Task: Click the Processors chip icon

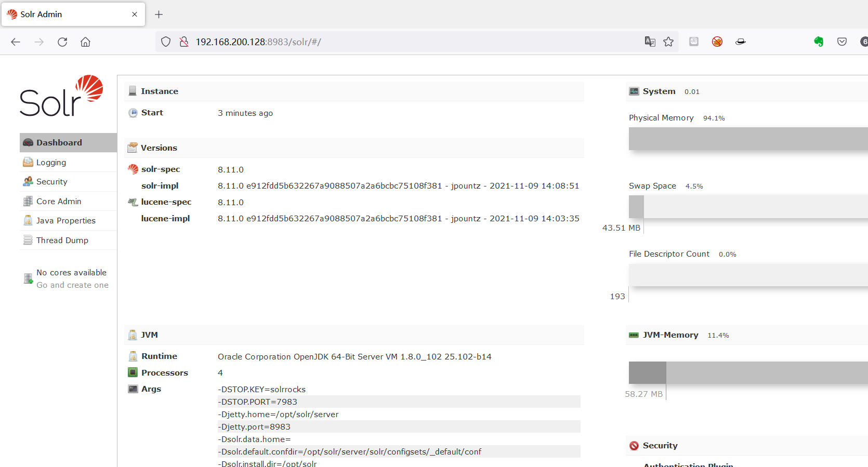Action: (133, 372)
